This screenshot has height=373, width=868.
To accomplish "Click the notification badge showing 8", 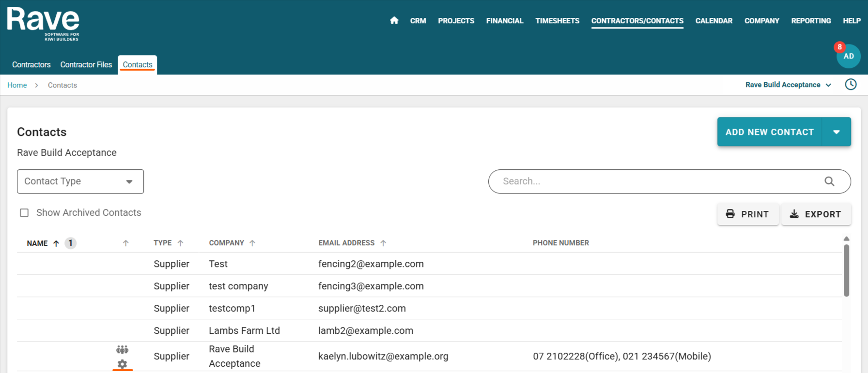I will [839, 47].
